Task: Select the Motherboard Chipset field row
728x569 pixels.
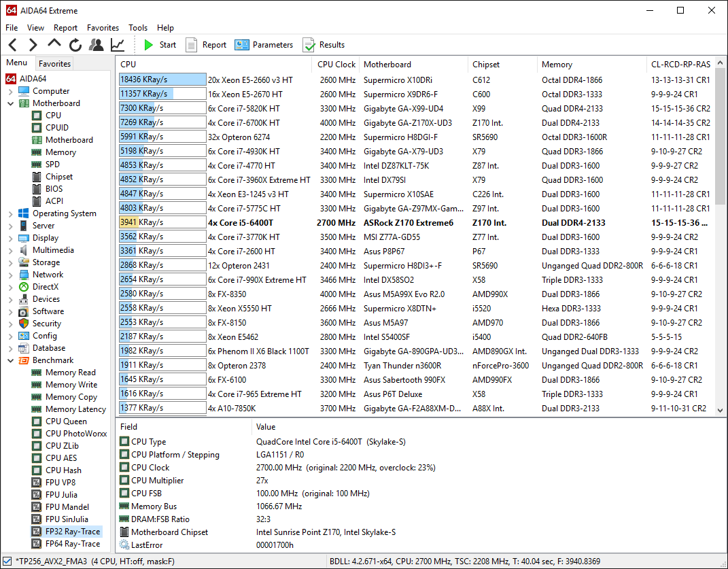Action: point(420,532)
